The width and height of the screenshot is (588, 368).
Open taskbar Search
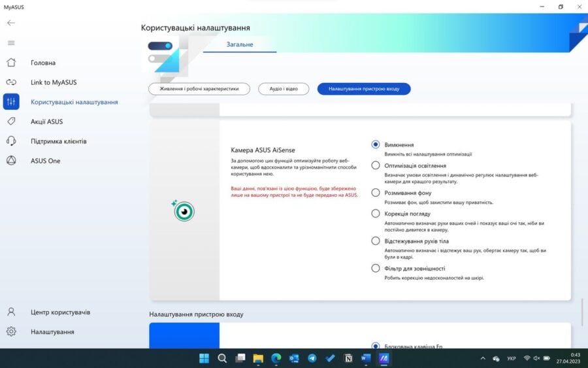coord(222,359)
